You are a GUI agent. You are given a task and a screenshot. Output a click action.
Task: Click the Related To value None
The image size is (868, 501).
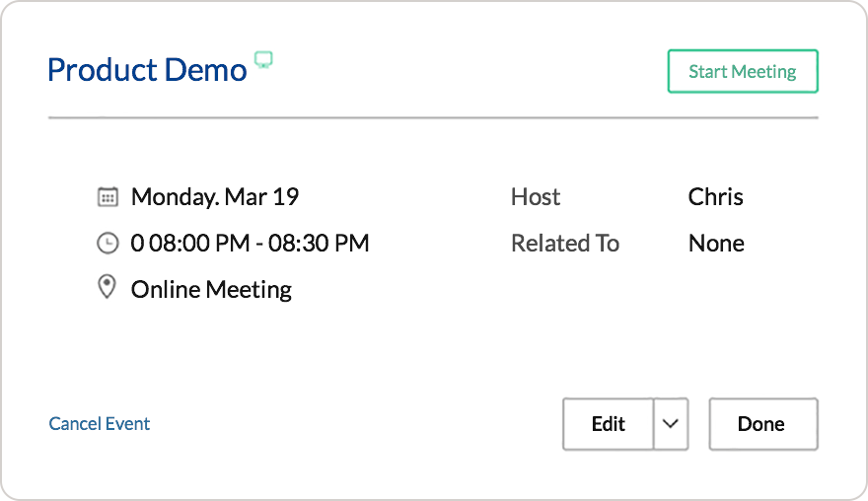[716, 243]
